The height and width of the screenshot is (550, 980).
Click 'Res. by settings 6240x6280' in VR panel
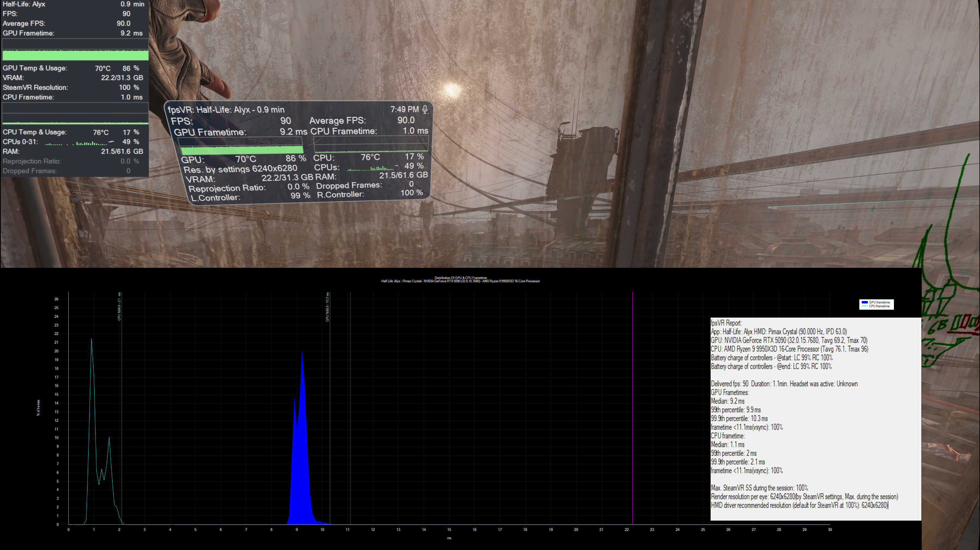click(241, 169)
